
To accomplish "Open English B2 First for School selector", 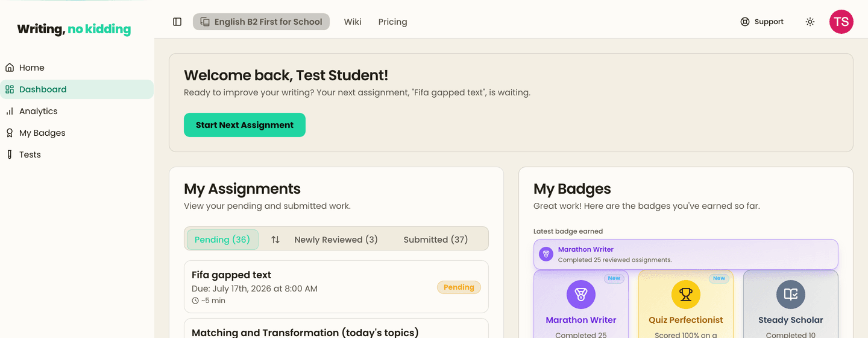I will pos(261,22).
